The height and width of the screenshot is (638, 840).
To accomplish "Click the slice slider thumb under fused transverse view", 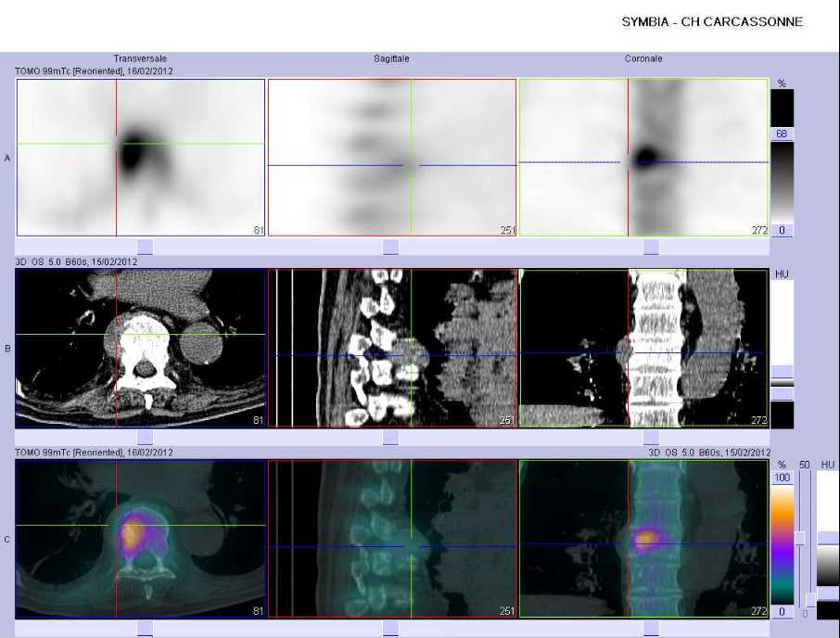I will pos(146,629).
